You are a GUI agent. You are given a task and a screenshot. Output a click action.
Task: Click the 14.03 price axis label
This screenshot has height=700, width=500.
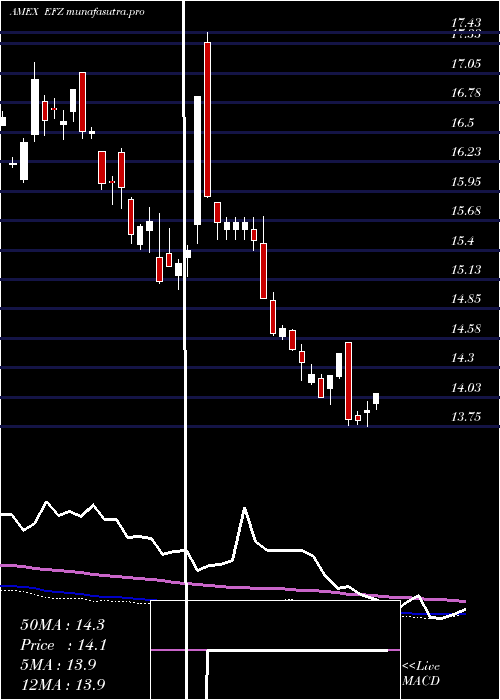466,388
